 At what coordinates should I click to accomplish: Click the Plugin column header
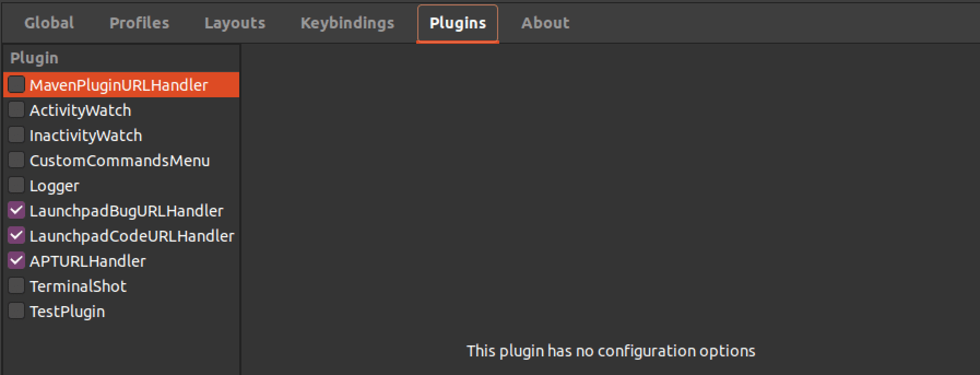pyautogui.click(x=34, y=57)
